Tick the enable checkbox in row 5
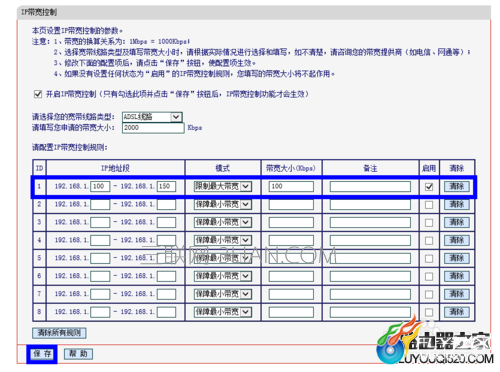This screenshot has height=372, width=500. (x=429, y=259)
